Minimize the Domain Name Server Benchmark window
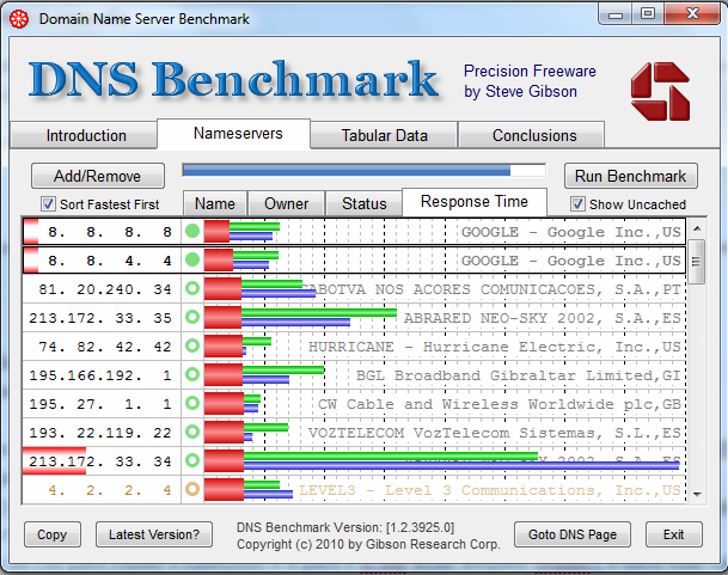The height and width of the screenshot is (575, 728). (616, 13)
